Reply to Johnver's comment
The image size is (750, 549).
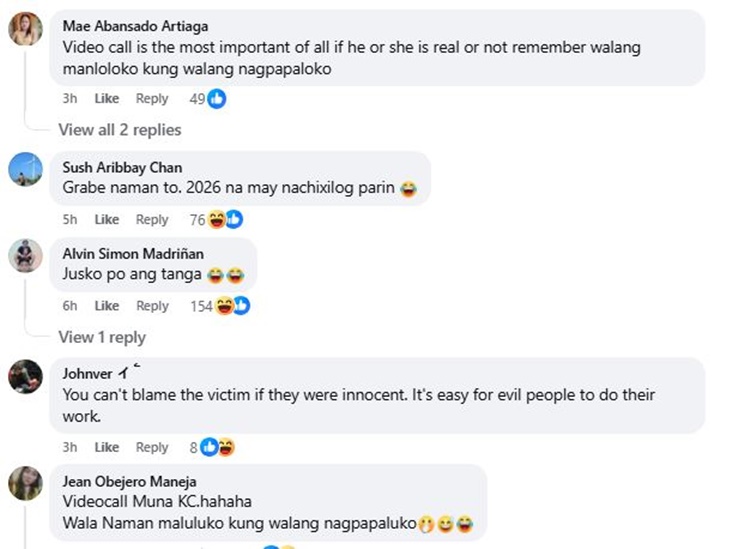tap(152, 448)
